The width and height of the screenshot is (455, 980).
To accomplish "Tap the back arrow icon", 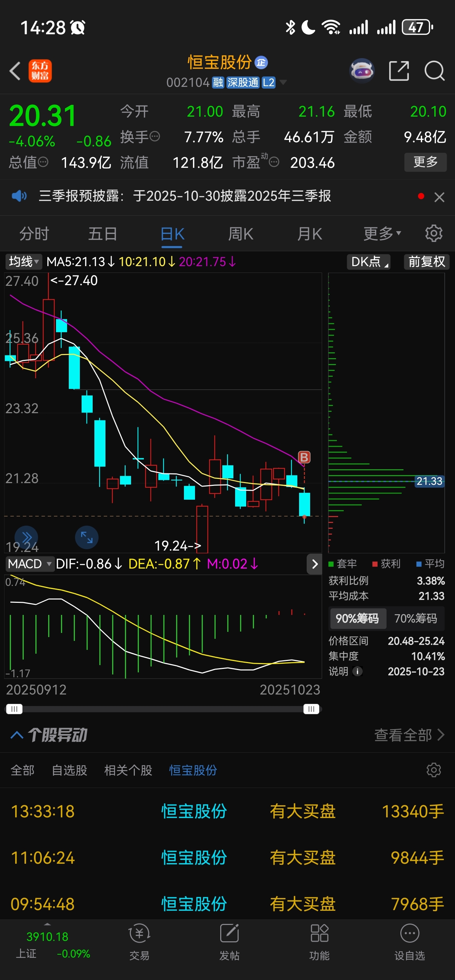I will [x=15, y=71].
